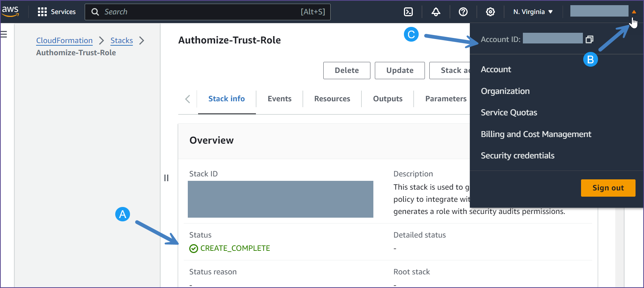
Task: Click the AWS logo home icon
Action: 10,11
